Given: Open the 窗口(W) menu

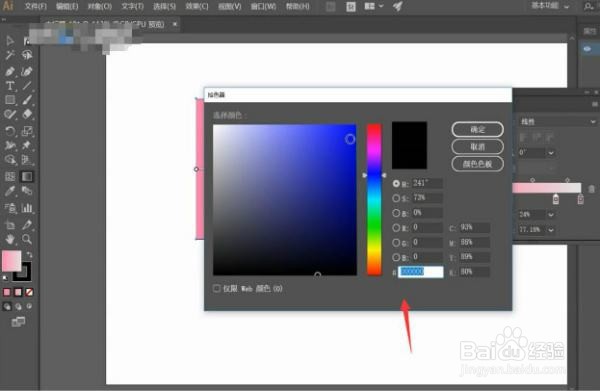Looking at the screenshot, I should [x=263, y=7].
